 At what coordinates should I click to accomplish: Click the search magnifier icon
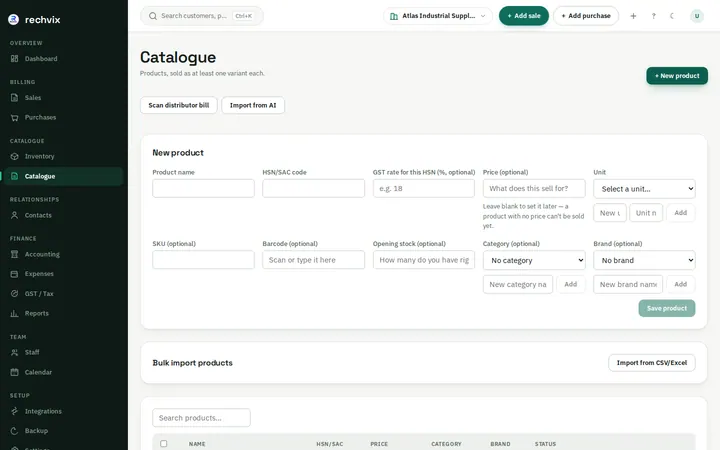[153, 16]
